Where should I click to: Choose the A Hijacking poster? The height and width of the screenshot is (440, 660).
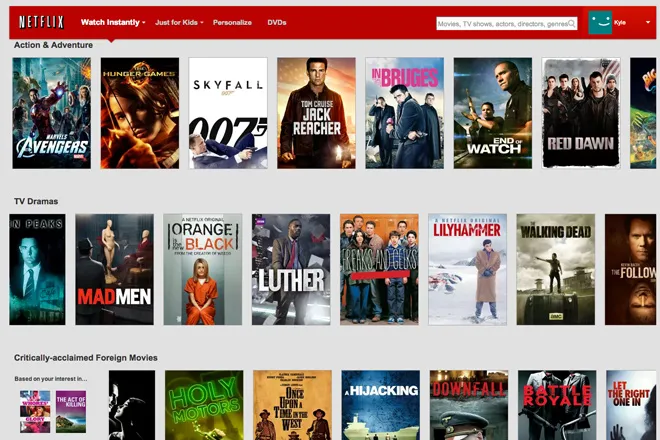(381, 405)
